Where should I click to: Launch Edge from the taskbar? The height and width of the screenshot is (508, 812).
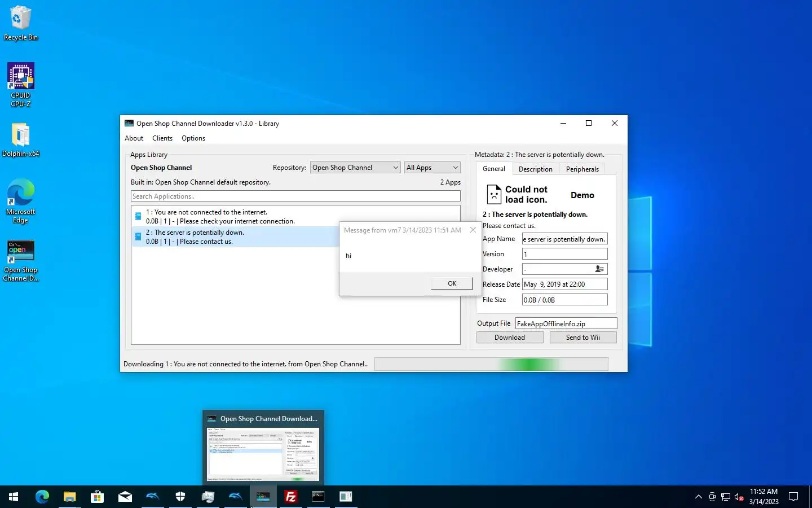click(x=42, y=497)
